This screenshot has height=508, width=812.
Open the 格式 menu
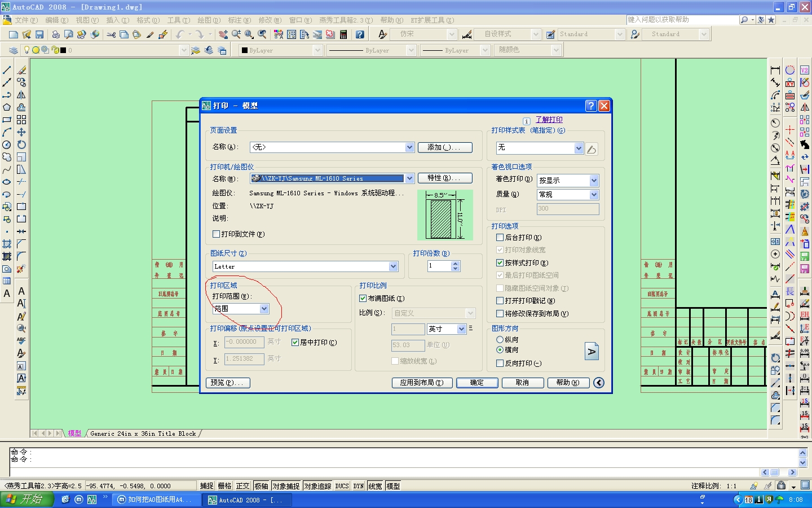click(x=148, y=20)
